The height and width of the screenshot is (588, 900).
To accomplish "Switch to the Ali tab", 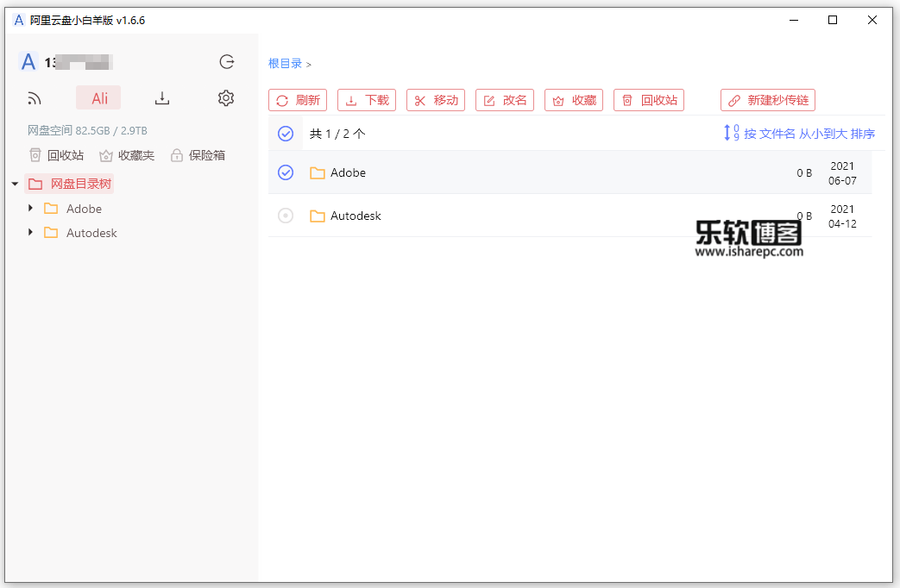I will point(98,98).
